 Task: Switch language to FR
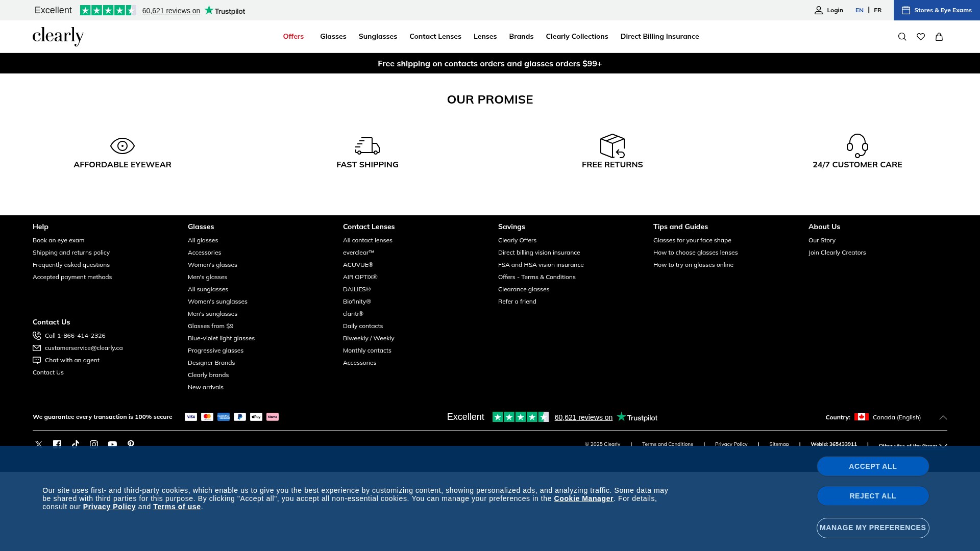coord(877,10)
